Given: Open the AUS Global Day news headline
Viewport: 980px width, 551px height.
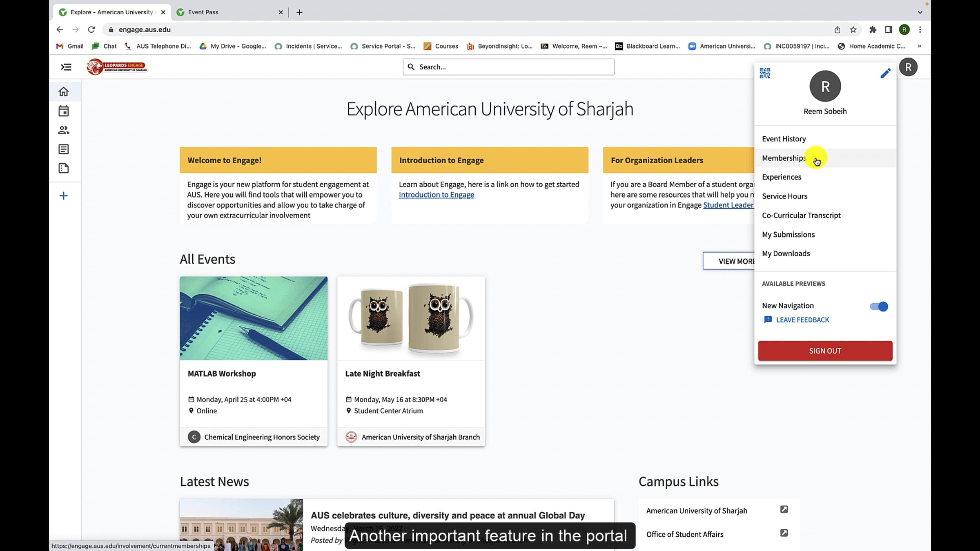Looking at the screenshot, I should [x=448, y=515].
